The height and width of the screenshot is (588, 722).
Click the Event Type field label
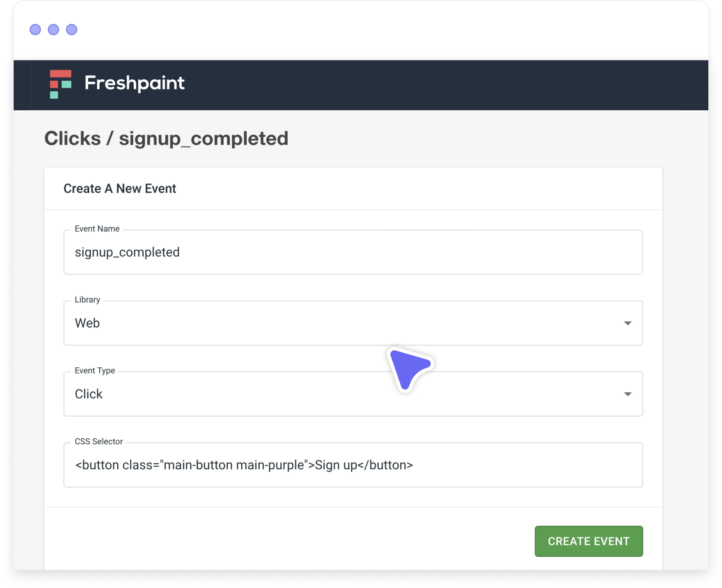coord(95,370)
